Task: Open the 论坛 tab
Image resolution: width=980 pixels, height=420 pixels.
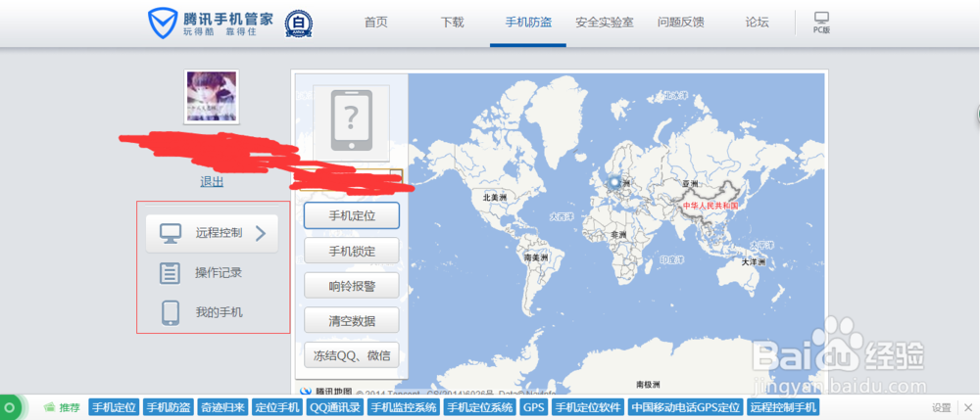Action: click(757, 23)
